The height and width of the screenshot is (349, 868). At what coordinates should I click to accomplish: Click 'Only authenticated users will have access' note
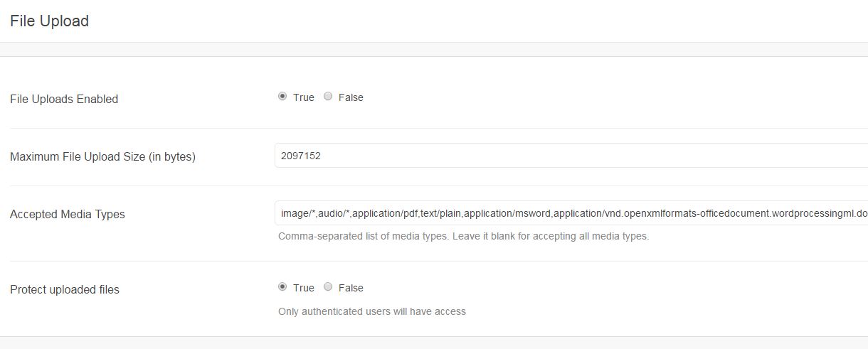pyautogui.click(x=372, y=311)
